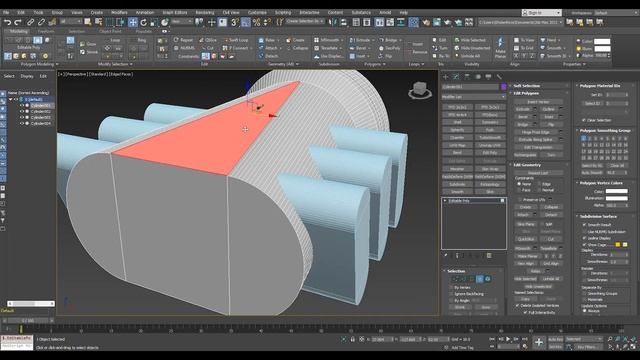Switch to the Freeform ribbon tab
The height and width of the screenshot is (360, 640).
click(x=46, y=31)
